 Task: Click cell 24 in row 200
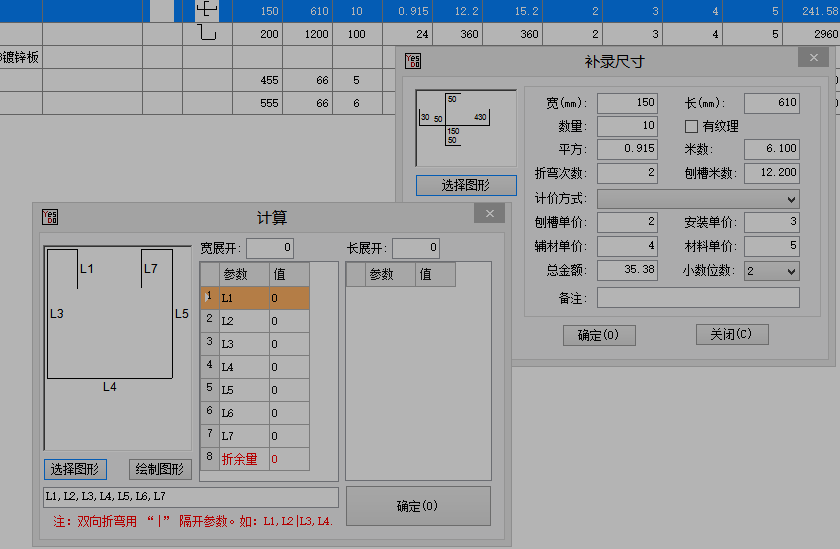tap(408, 34)
